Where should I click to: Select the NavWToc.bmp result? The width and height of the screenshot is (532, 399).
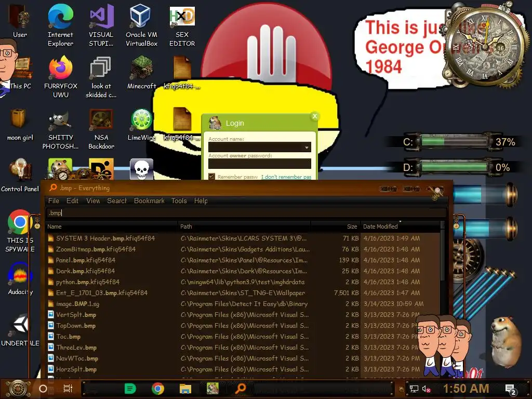(243, 358)
